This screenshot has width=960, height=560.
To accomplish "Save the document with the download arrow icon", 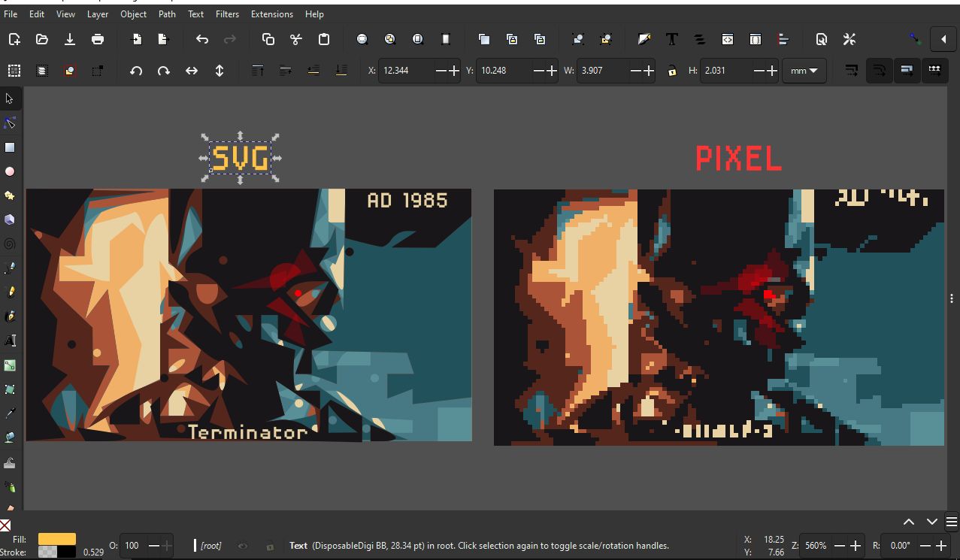I will pos(69,39).
